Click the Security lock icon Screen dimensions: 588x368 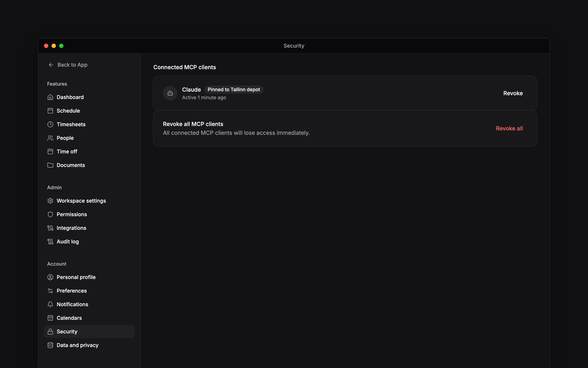coord(50,332)
